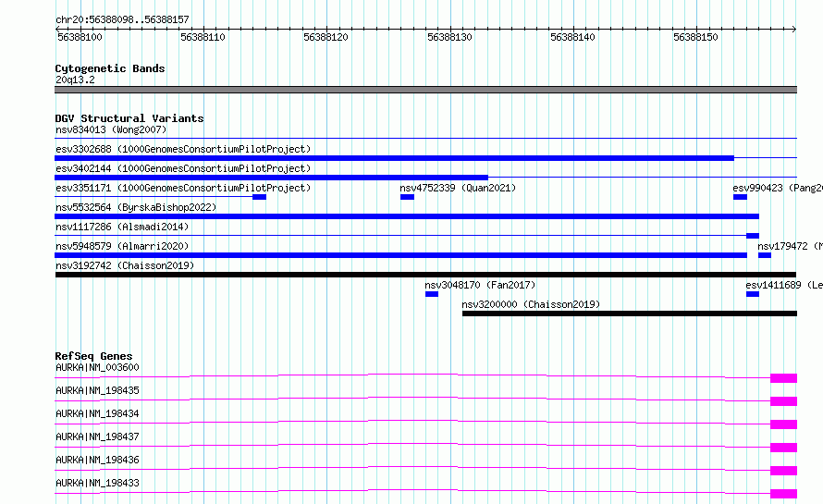
Task: Open nsv1117286 (Alsmadi2014) label
Action: (x=122, y=227)
